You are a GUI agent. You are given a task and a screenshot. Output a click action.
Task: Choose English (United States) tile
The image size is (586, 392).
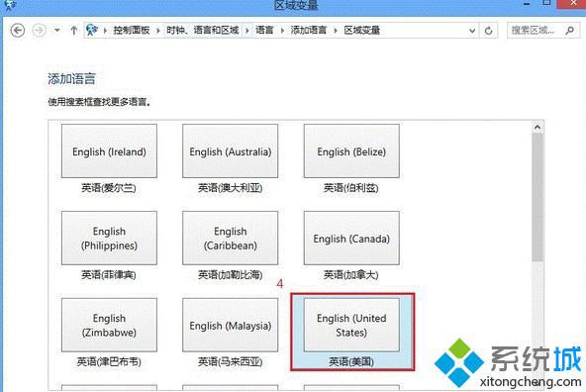coord(351,325)
